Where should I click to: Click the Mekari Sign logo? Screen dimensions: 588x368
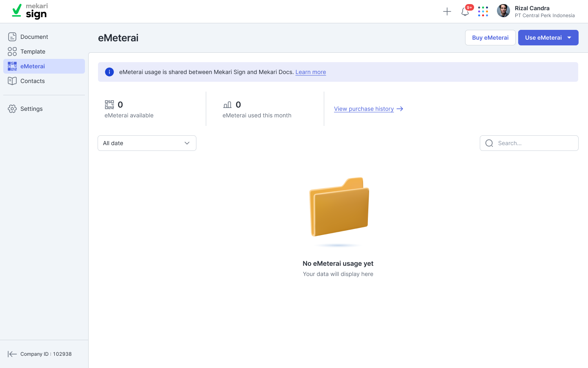click(30, 11)
